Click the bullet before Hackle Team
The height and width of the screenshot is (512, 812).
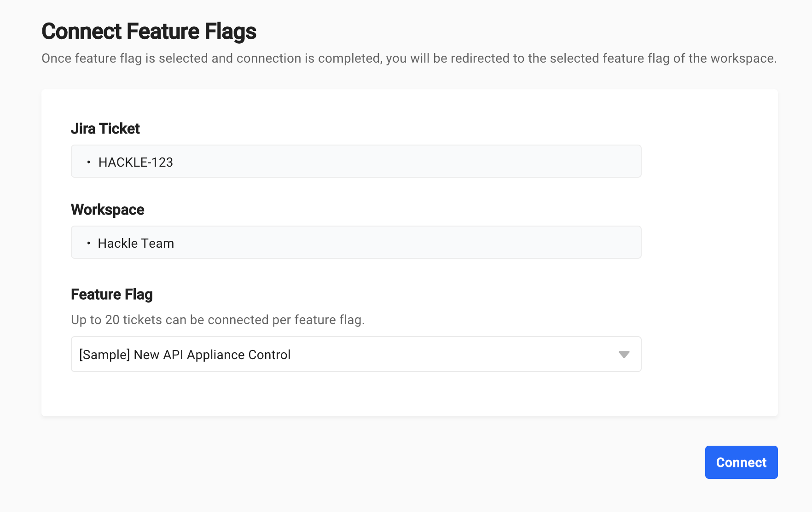coord(89,243)
